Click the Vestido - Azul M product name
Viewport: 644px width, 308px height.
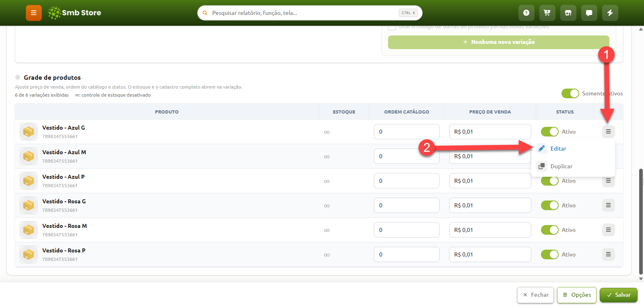(x=64, y=152)
